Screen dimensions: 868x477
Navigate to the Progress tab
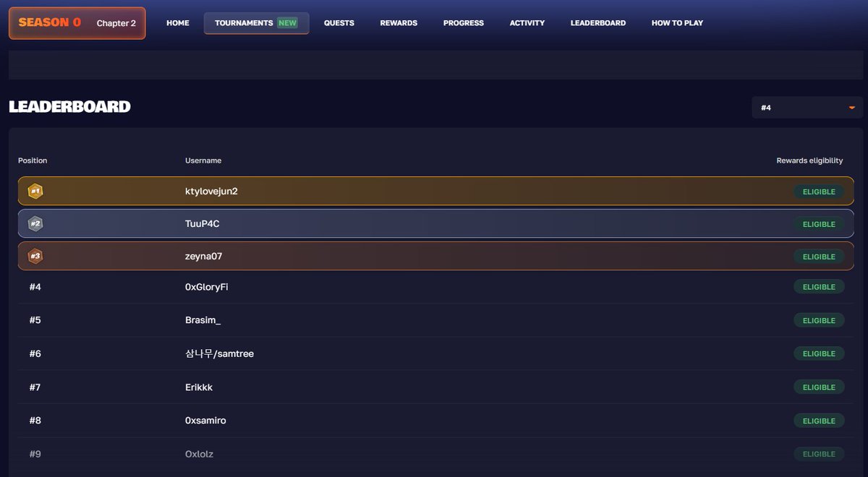[x=464, y=23]
